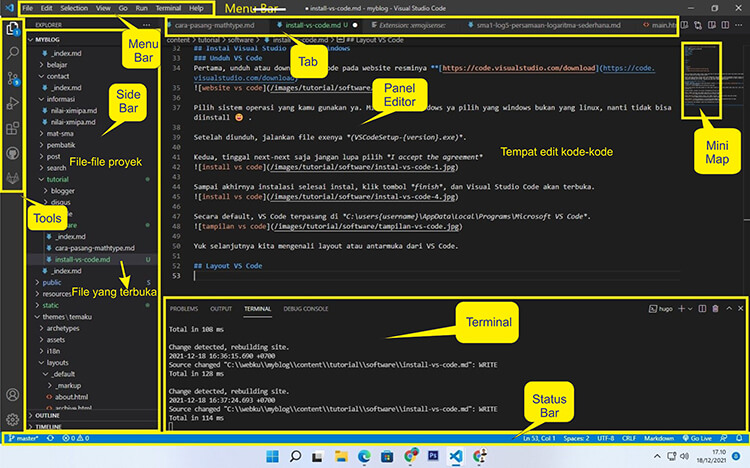Screen dimensions: 750x468
Task: Show hidden system tray icons
Action: click(x=657, y=457)
